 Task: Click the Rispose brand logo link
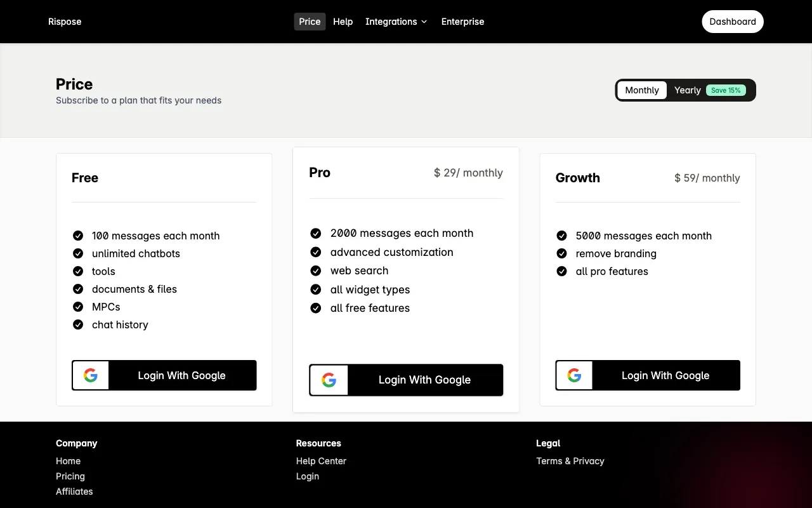point(65,22)
